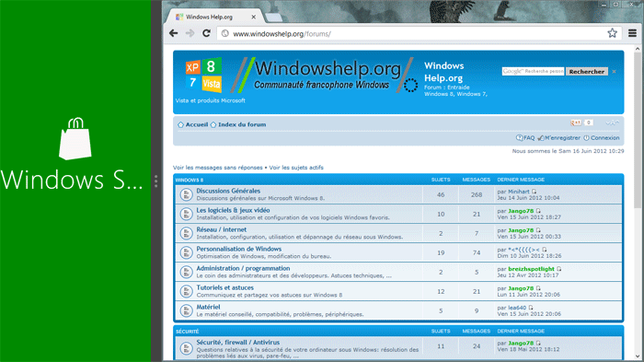Open Administration / programmation forum
This screenshot has height=362, width=644.
click(243, 268)
